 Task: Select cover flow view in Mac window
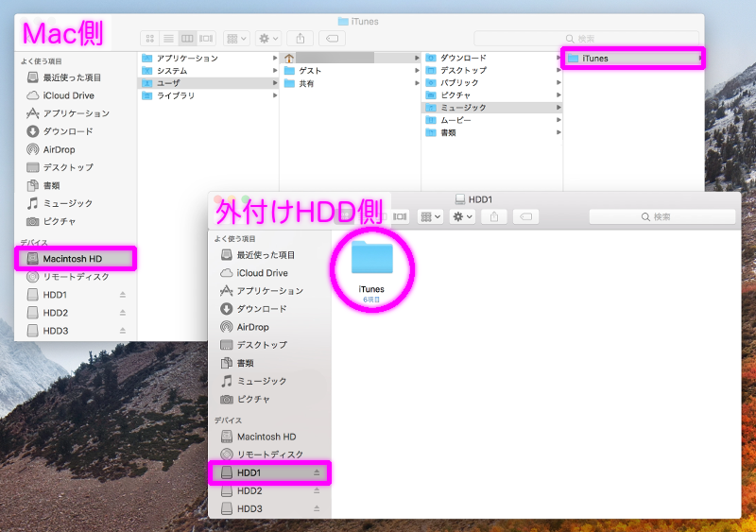(x=206, y=38)
